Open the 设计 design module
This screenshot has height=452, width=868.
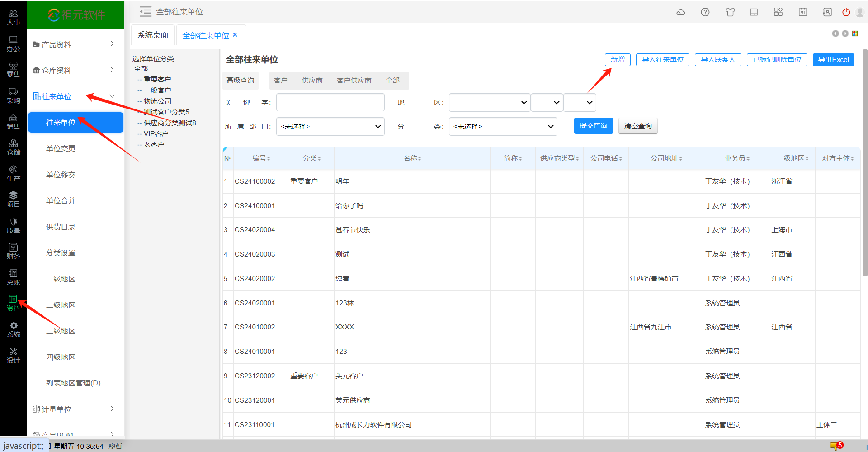point(14,356)
